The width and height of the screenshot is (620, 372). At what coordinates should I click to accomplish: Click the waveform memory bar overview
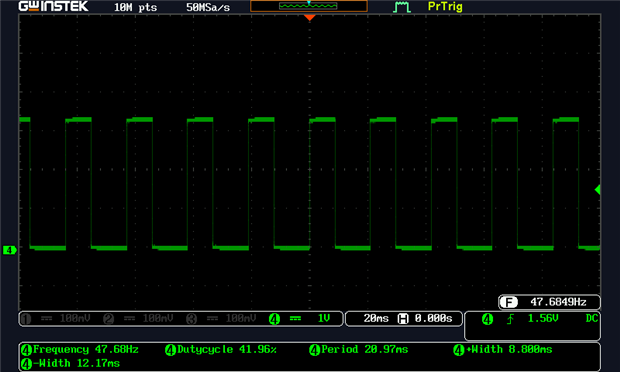pos(309,6)
